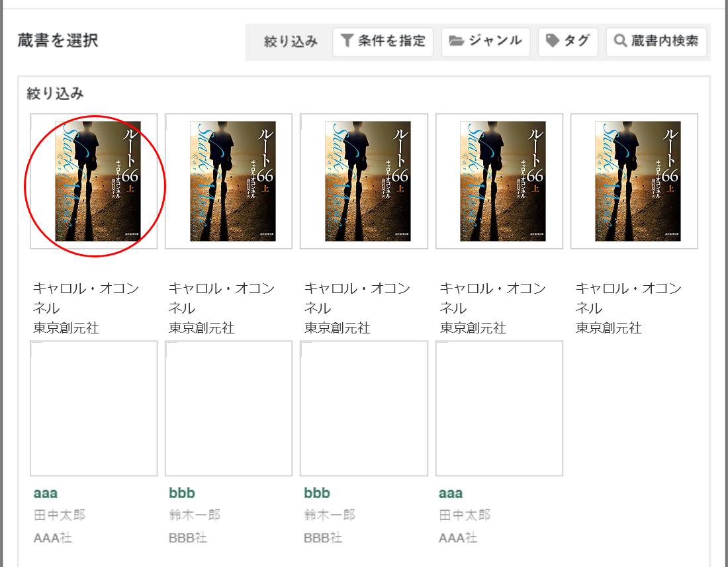Click the tag icon beside タグ
Image resolution: width=728 pixels, height=567 pixels.
[x=553, y=41]
